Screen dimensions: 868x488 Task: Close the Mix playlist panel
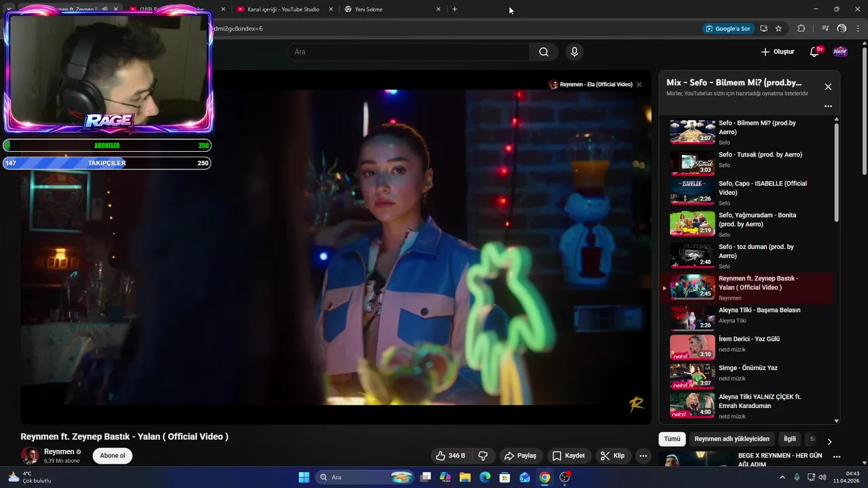pyautogui.click(x=828, y=87)
